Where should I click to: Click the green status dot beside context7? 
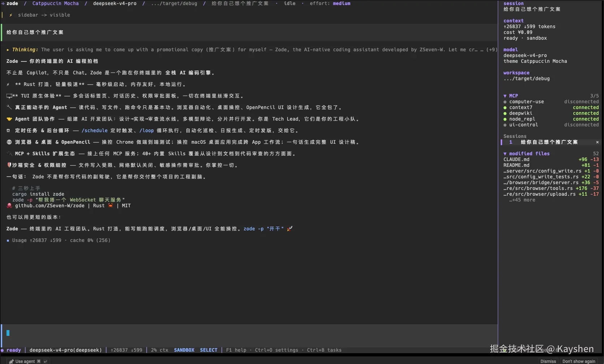[505, 108]
